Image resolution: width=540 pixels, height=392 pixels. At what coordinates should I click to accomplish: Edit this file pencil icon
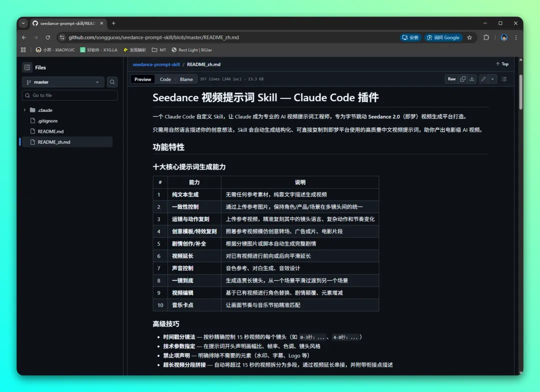click(x=483, y=79)
